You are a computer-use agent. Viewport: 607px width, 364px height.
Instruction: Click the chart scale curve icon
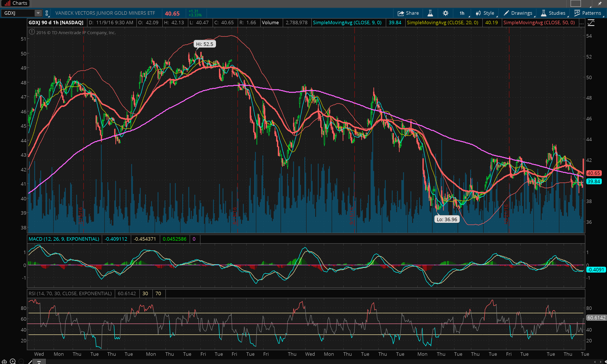tap(591, 23)
